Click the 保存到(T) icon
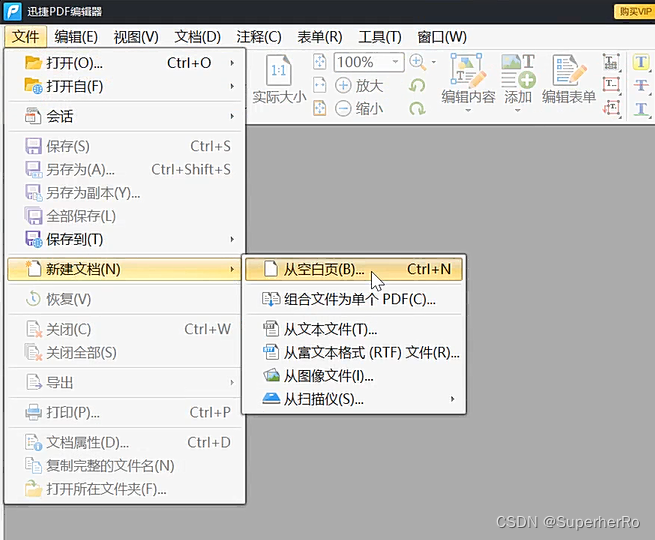This screenshot has width=655, height=540. [x=33, y=239]
